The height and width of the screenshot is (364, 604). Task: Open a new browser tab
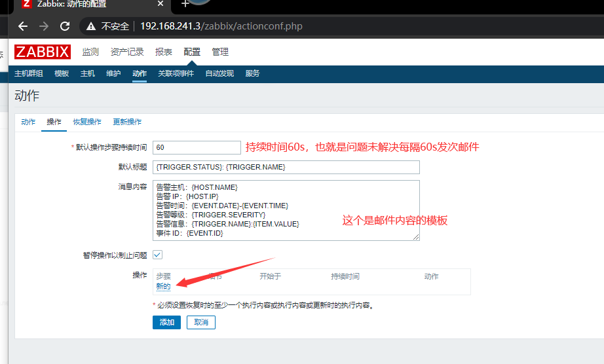[x=185, y=4]
